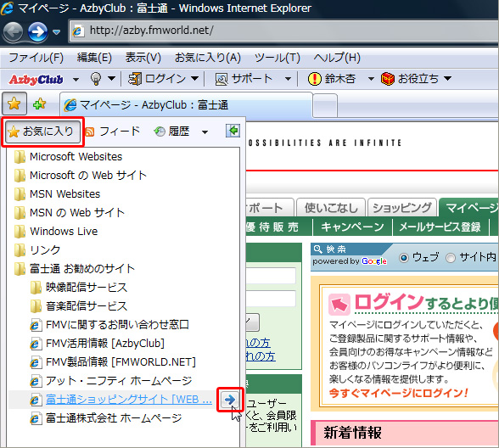499x448 pixels.
Task: Select the ショッピング page tab
Action: (x=401, y=208)
